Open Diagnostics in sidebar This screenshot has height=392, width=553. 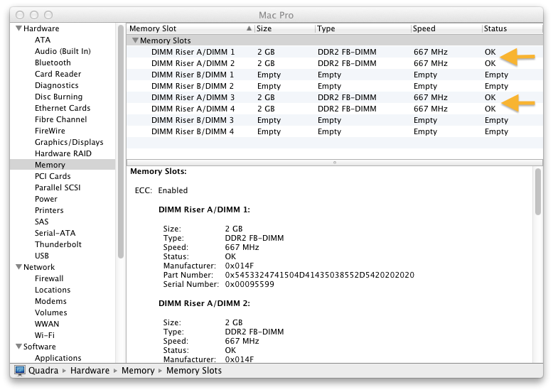(x=57, y=85)
